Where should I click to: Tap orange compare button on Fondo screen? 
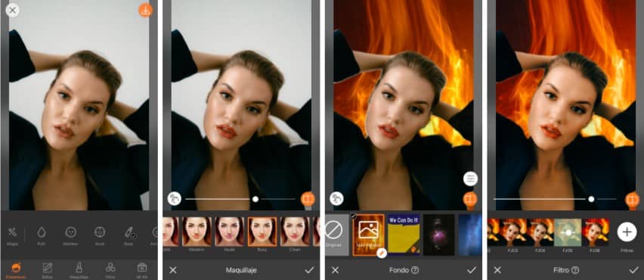[470, 199]
